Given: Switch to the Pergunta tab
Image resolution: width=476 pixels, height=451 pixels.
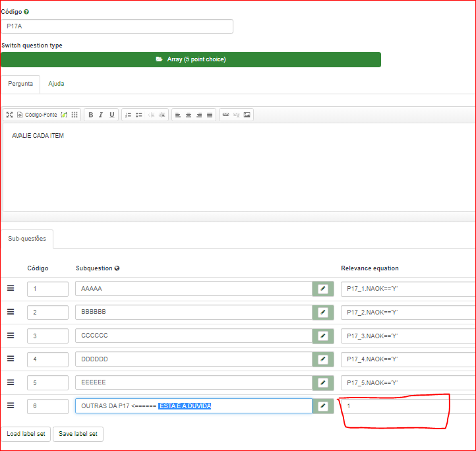Looking at the screenshot, I should 20,84.
